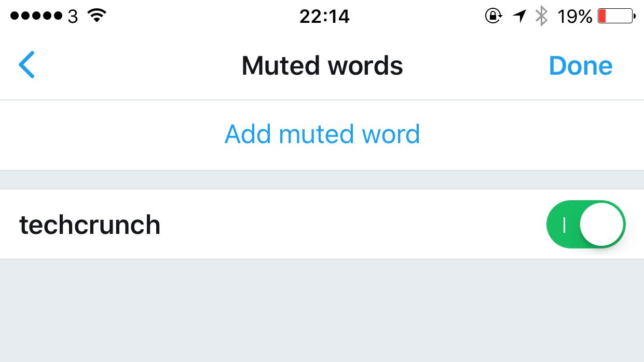Viewport: 644px width, 362px height.
Task: Go back using the blue chevron arrow
Action: click(26, 65)
